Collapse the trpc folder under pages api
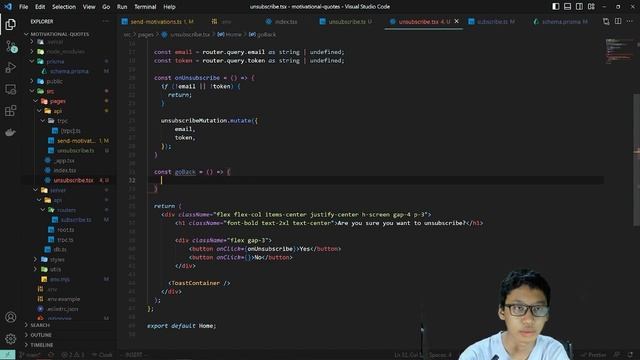Viewport: 640px width, 360px height. coord(62,121)
